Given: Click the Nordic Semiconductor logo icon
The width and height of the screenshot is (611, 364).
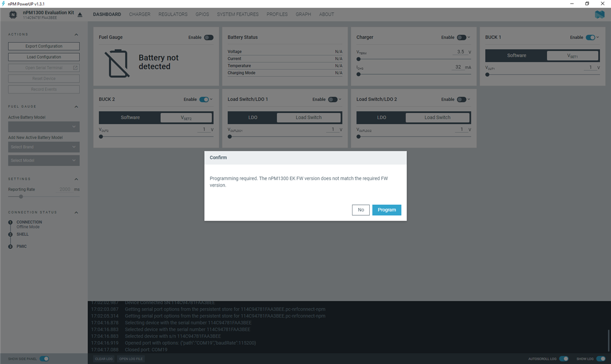Looking at the screenshot, I should (599, 15).
